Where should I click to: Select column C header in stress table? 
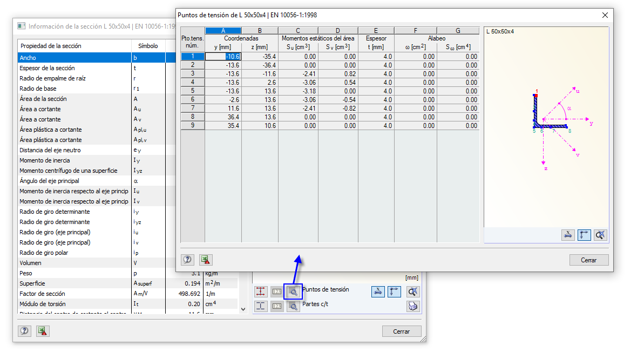298,31
